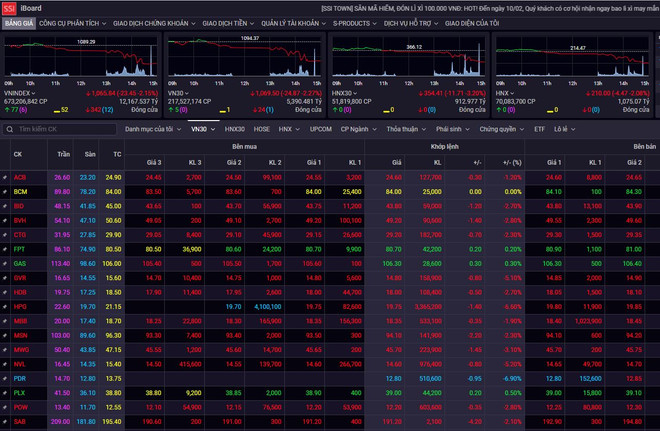Screen dimensions: 660x431
Task: Click the SSI logo icon
Action: coord(9,8)
